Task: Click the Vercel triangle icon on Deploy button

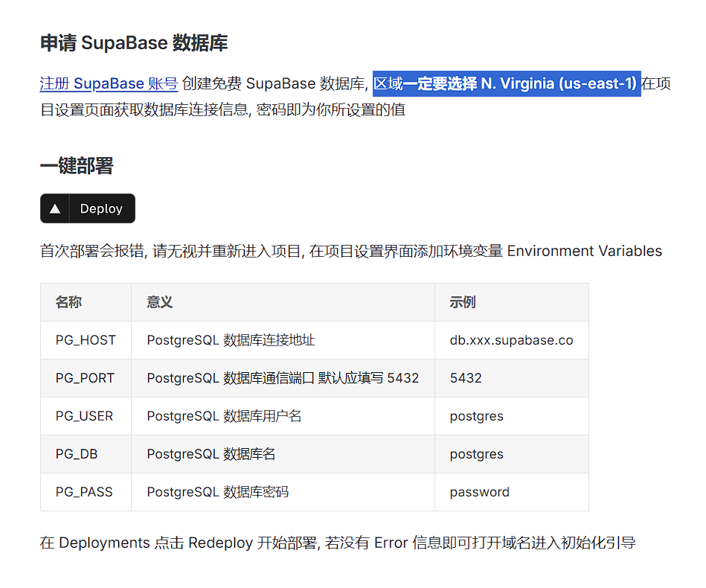Action: pos(54,209)
